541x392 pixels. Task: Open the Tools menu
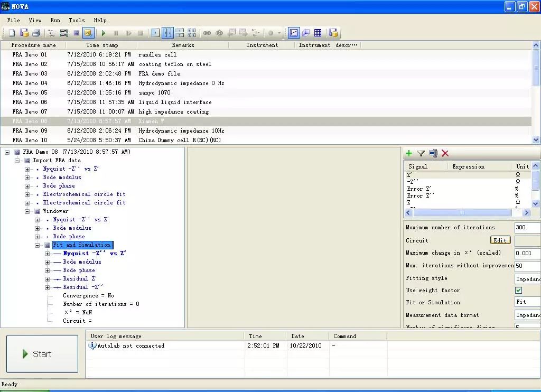[77, 21]
